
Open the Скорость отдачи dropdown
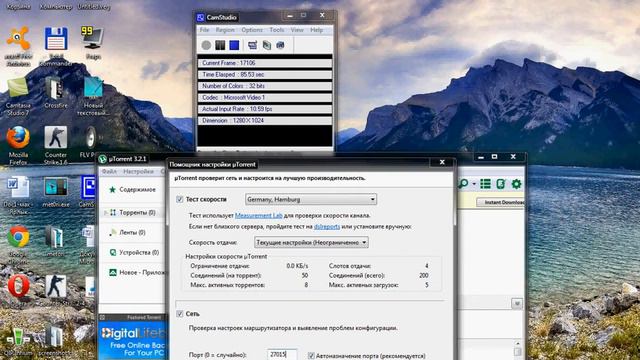pos(311,242)
